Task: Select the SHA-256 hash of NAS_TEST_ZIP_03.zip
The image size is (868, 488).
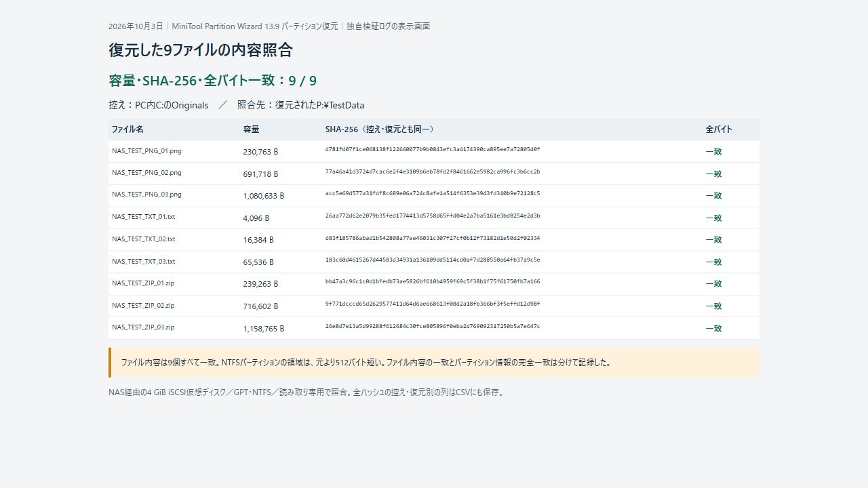Action: click(433, 327)
